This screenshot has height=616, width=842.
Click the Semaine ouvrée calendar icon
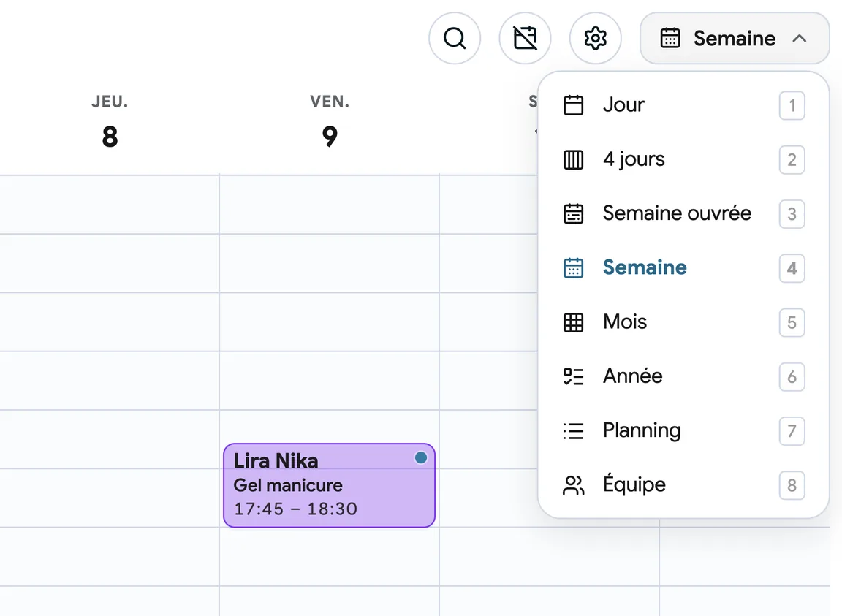[573, 214]
